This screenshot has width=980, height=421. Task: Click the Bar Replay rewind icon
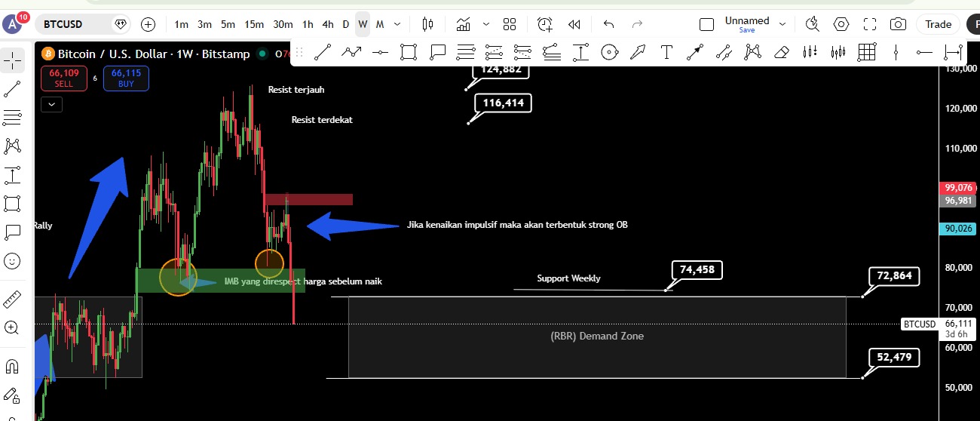click(574, 24)
